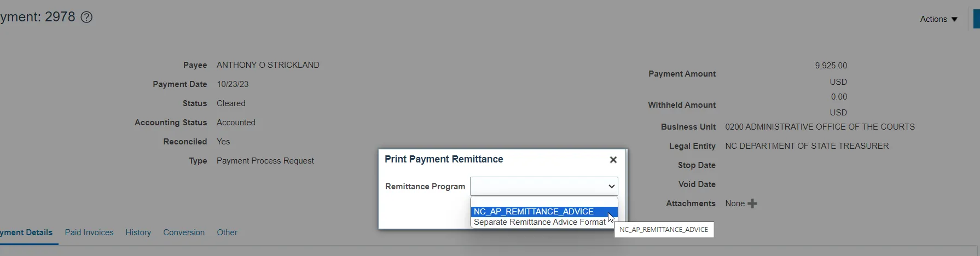The height and width of the screenshot is (256, 980).
Task: Click the NC Department of State Treasurer value
Action: (807, 146)
